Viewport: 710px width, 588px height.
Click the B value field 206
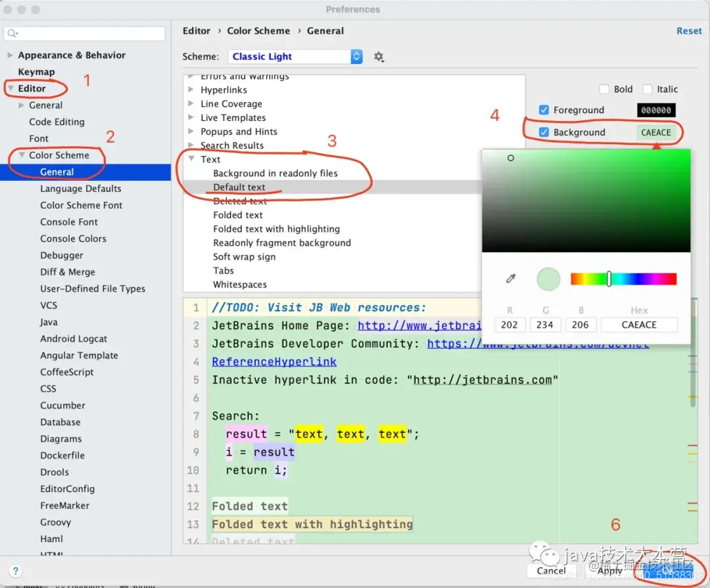[580, 325]
